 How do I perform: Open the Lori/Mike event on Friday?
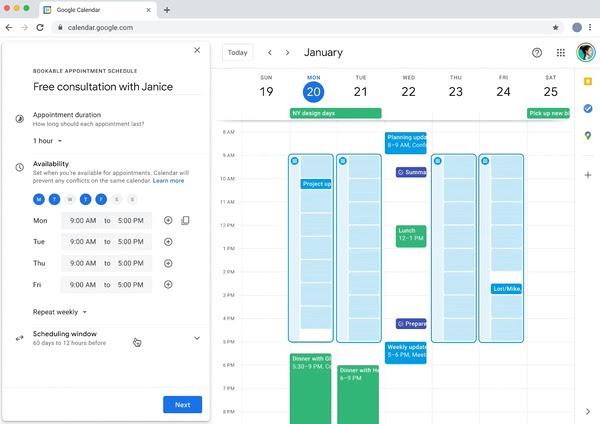506,289
